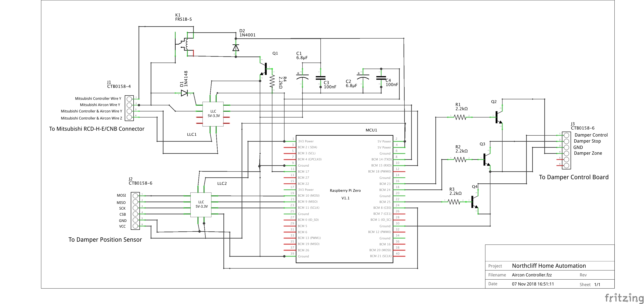Select the R4 vertical resistor symbol
This screenshot has width=644, height=304.
pos(272,81)
